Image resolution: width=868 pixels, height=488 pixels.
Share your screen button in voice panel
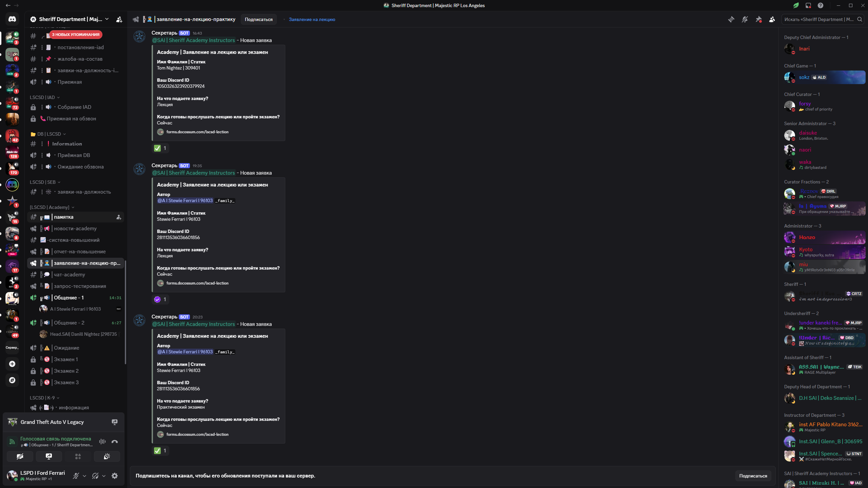pos(49,456)
